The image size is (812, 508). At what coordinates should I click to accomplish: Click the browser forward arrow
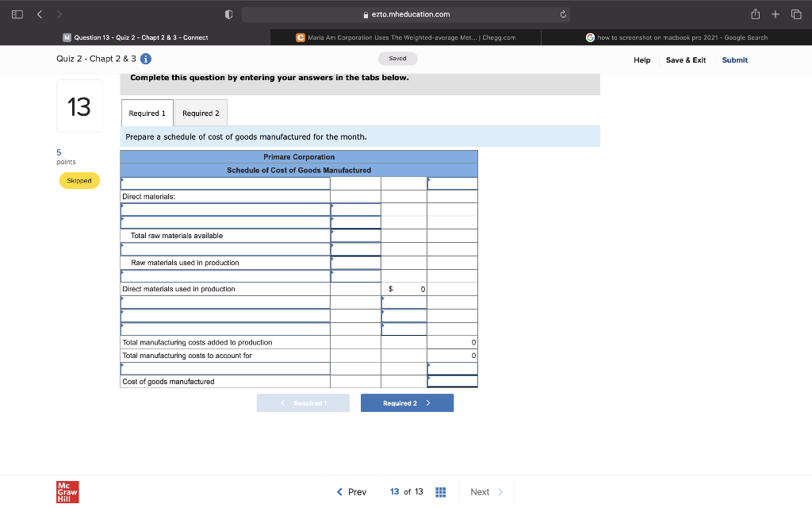59,14
